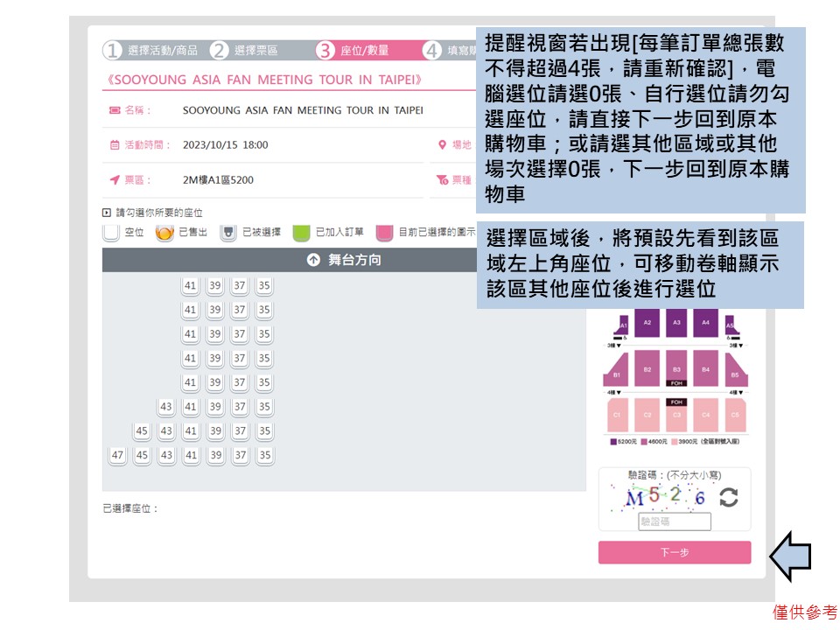Focus the 驗證碼 input field

(x=675, y=521)
